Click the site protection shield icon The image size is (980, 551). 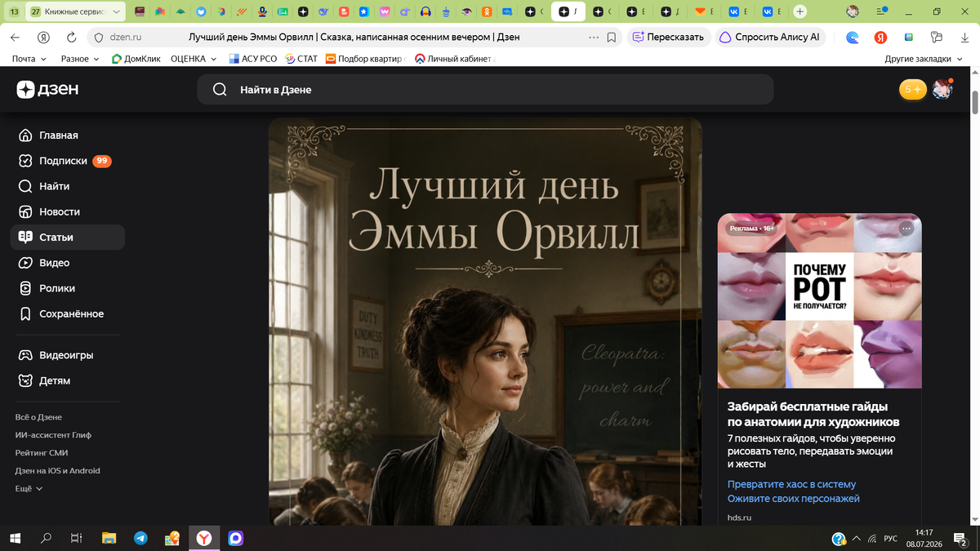click(98, 37)
